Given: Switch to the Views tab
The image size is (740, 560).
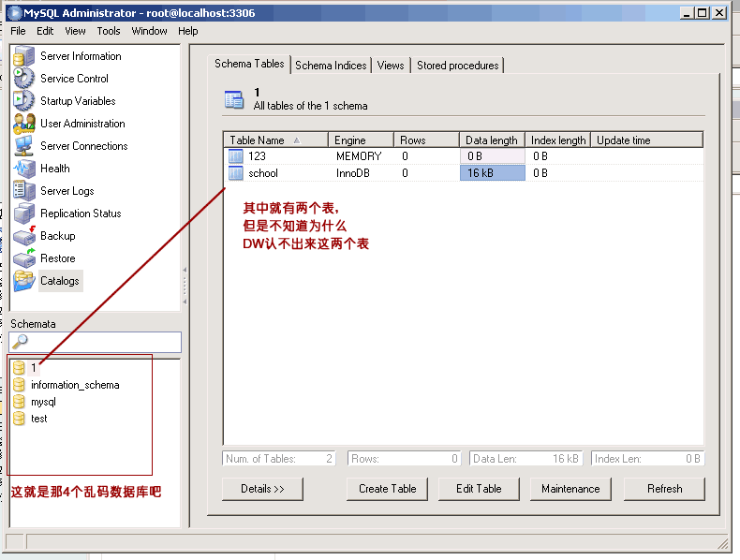Looking at the screenshot, I should tap(391, 66).
